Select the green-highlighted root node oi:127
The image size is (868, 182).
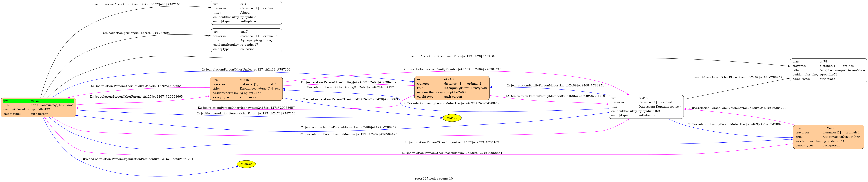tap(38, 107)
